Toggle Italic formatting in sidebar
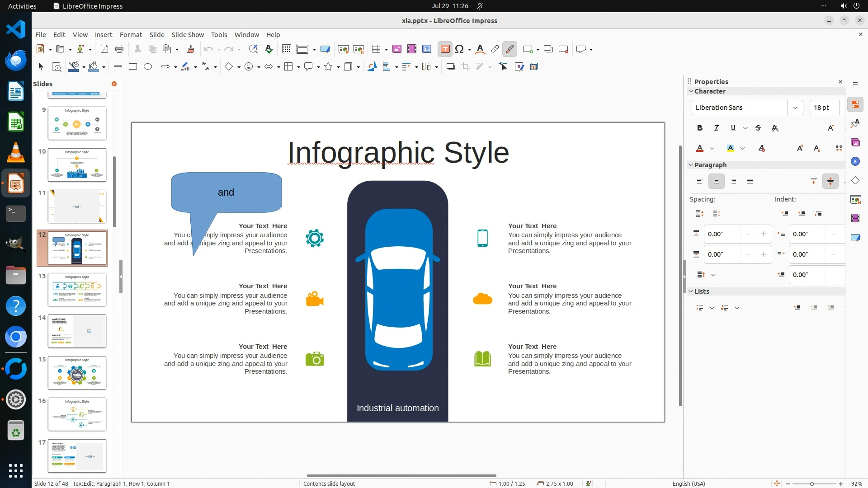 point(716,128)
